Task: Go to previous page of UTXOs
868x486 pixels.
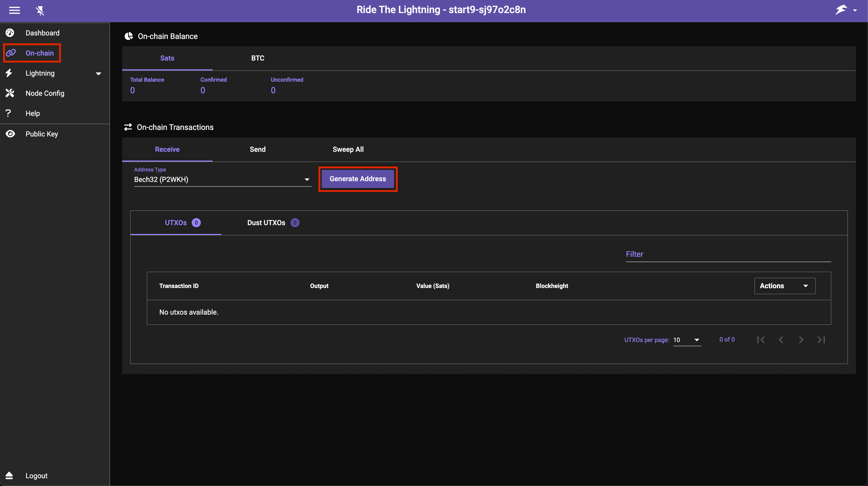Action: click(x=781, y=339)
